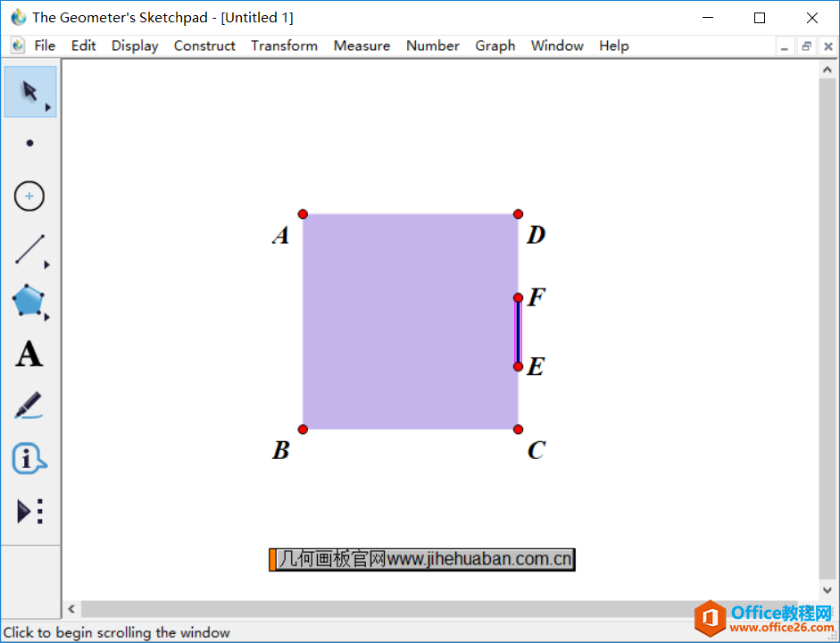This screenshot has height=643, width=840.
Task: Open the Construct menu
Action: (x=204, y=46)
